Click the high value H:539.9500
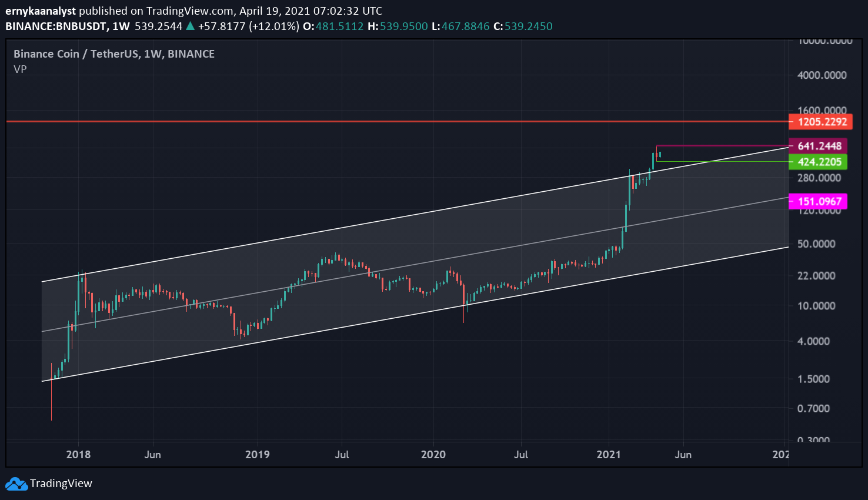This screenshot has height=500, width=868. point(398,26)
